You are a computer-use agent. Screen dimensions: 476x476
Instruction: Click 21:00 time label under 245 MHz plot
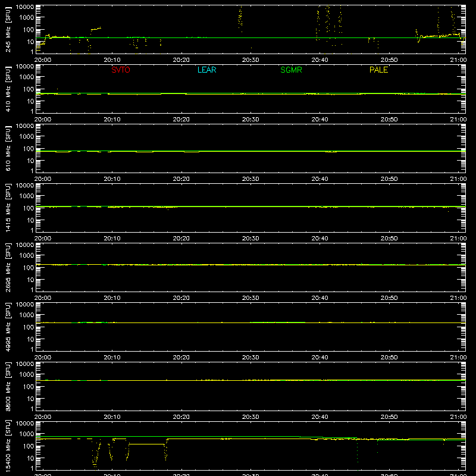coord(458,60)
